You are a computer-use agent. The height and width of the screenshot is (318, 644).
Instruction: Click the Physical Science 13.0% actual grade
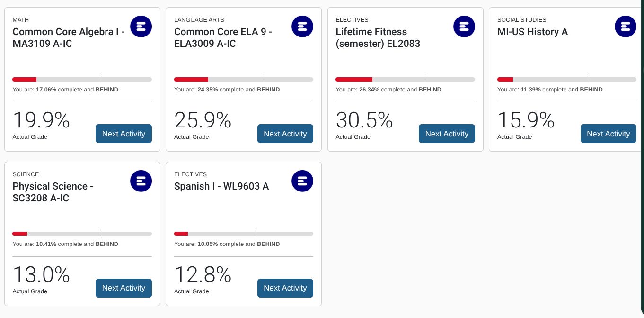click(x=41, y=275)
